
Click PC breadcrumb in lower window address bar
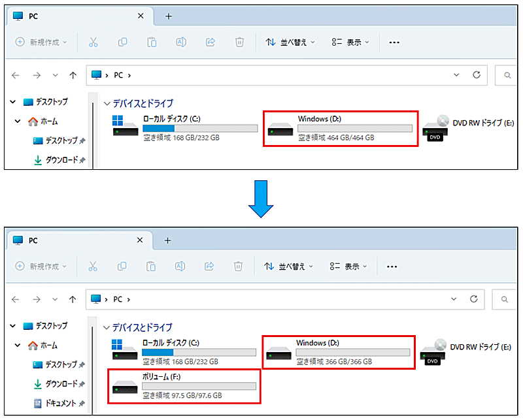(118, 299)
